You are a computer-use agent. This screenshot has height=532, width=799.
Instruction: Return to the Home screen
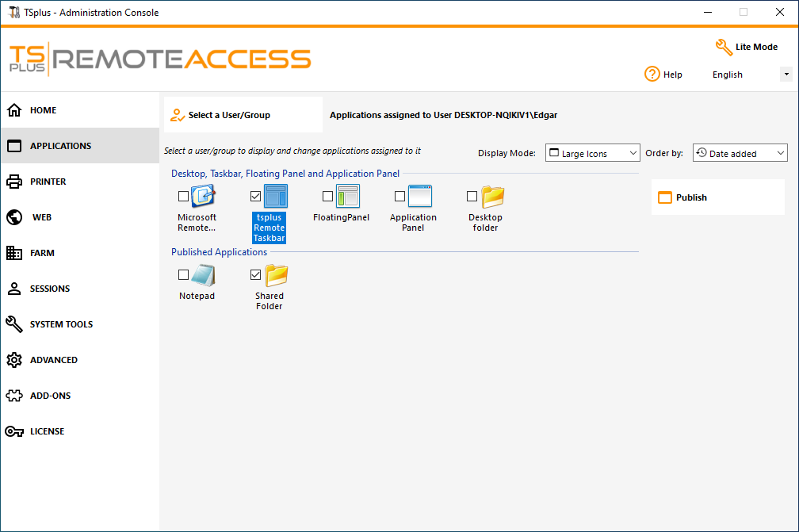pyautogui.click(x=40, y=110)
